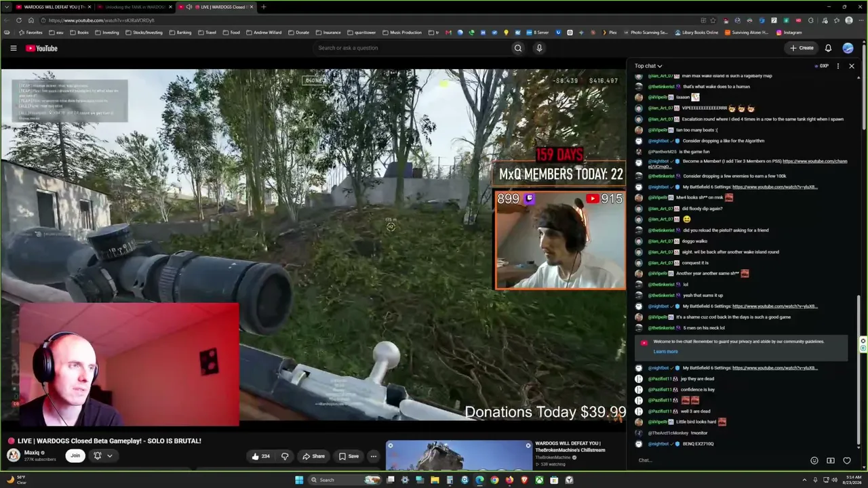
Task: Open Brave browser from the taskbar
Action: click(524, 480)
